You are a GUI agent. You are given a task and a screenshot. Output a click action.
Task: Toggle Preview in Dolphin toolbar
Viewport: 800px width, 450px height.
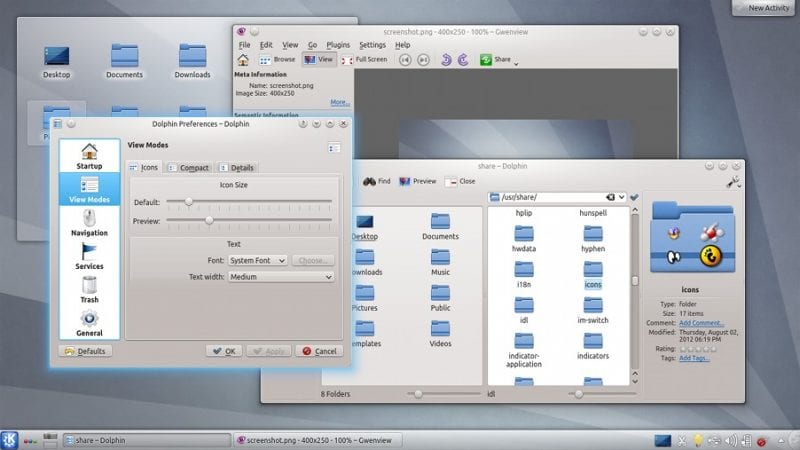[x=417, y=181]
